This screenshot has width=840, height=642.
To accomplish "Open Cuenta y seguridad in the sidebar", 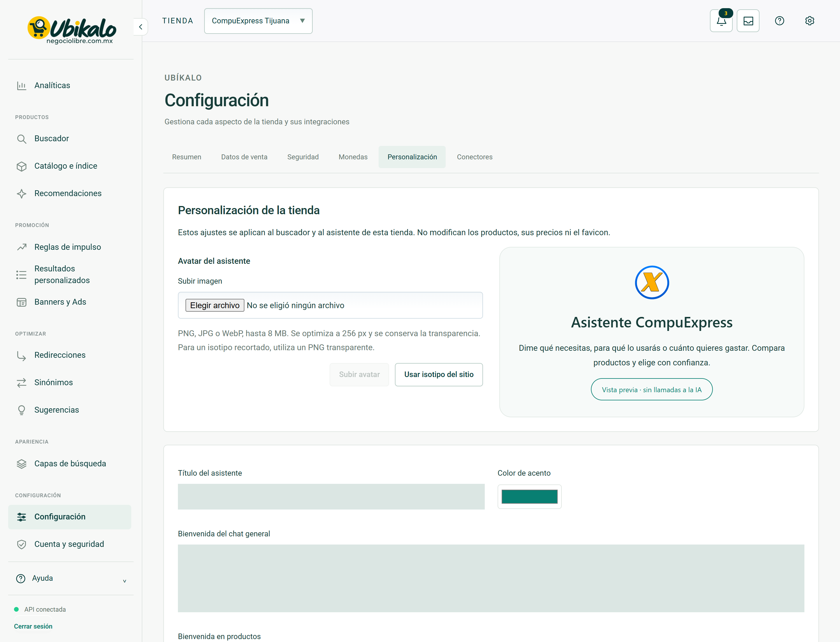I will (69, 545).
